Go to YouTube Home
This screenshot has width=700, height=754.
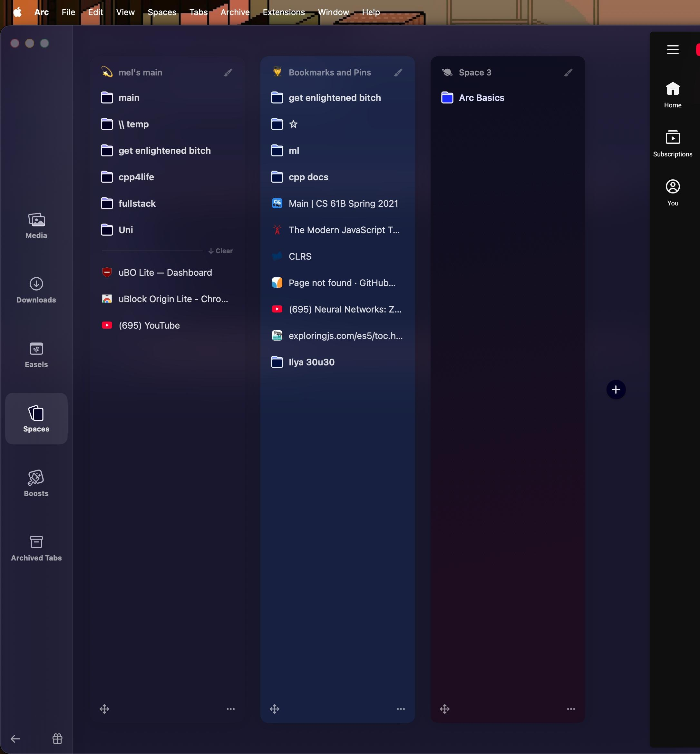(673, 95)
